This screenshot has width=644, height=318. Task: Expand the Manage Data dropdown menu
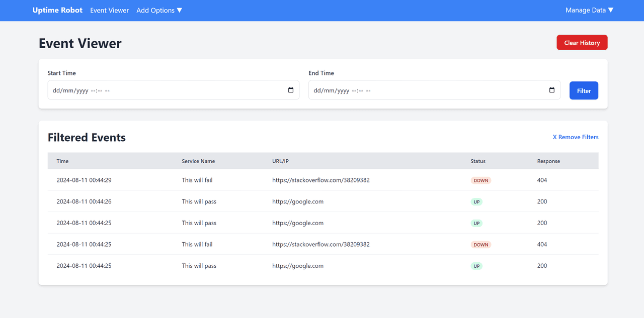point(590,10)
